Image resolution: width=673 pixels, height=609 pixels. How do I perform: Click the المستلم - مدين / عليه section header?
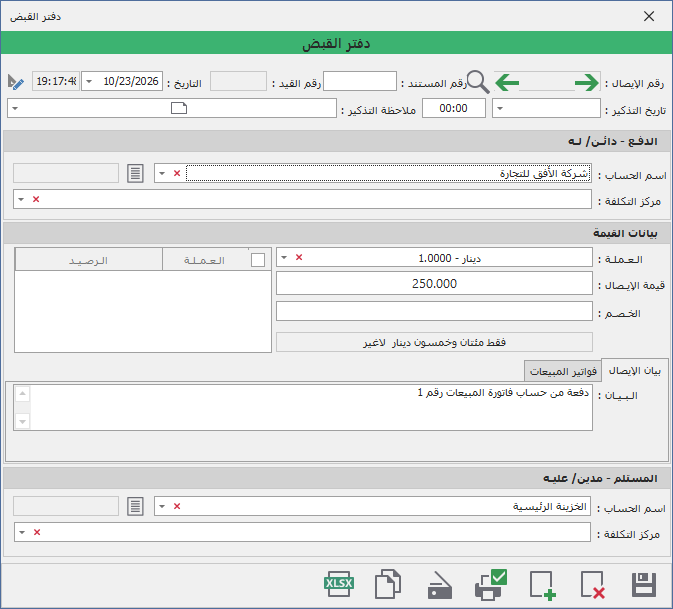click(x=337, y=478)
